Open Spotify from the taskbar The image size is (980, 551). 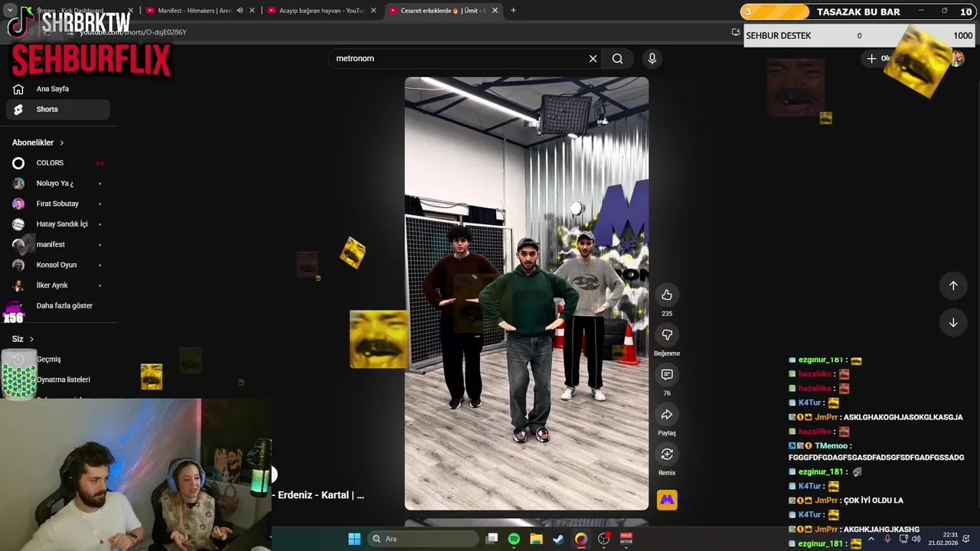tap(514, 539)
